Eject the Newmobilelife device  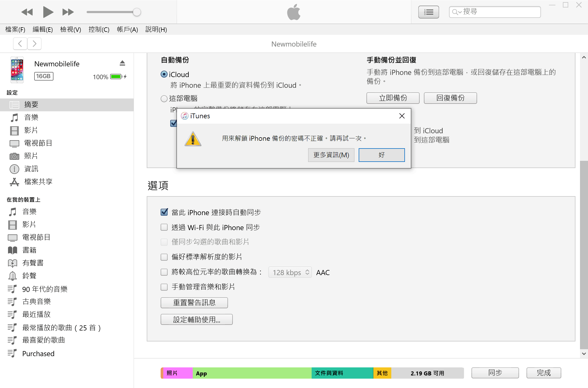[x=122, y=63]
